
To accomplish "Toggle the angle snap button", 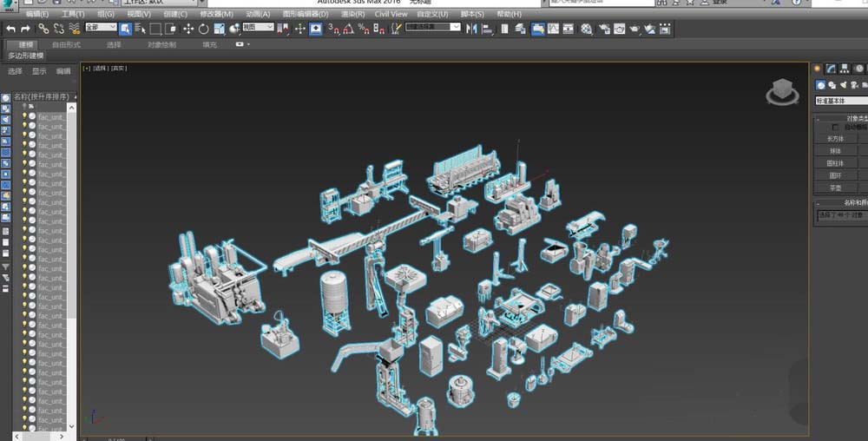I will click(x=348, y=29).
